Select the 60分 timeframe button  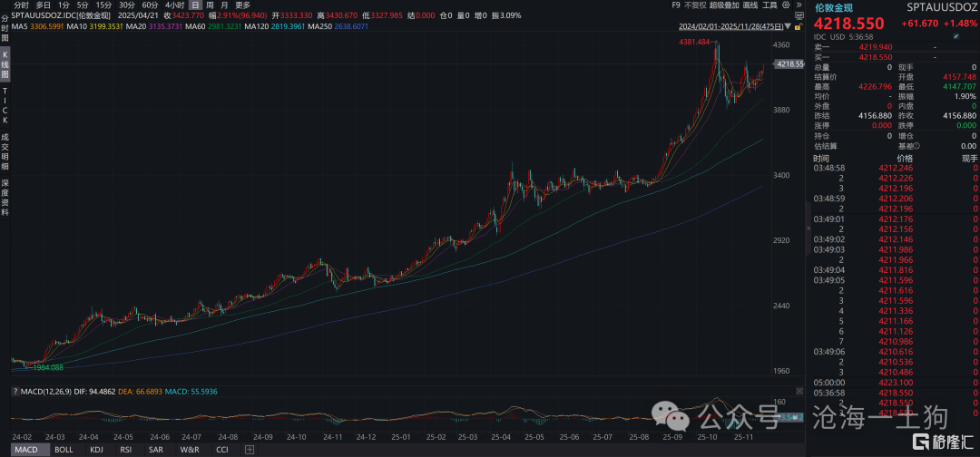coord(150,5)
